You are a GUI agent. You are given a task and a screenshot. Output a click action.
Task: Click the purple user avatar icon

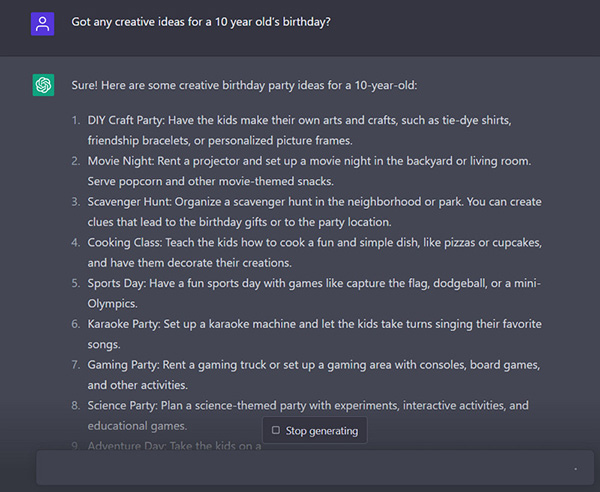[43, 24]
